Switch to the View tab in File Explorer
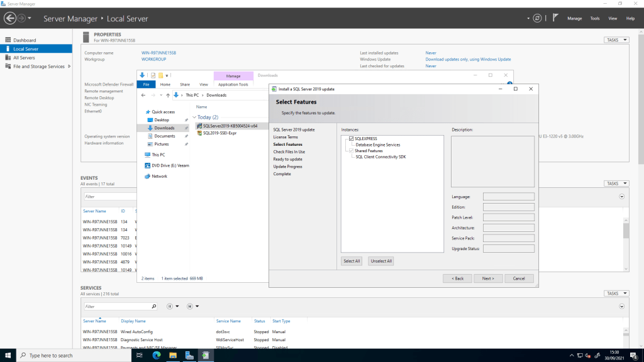The height and width of the screenshot is (362, 644). click(x=203, y=84)
